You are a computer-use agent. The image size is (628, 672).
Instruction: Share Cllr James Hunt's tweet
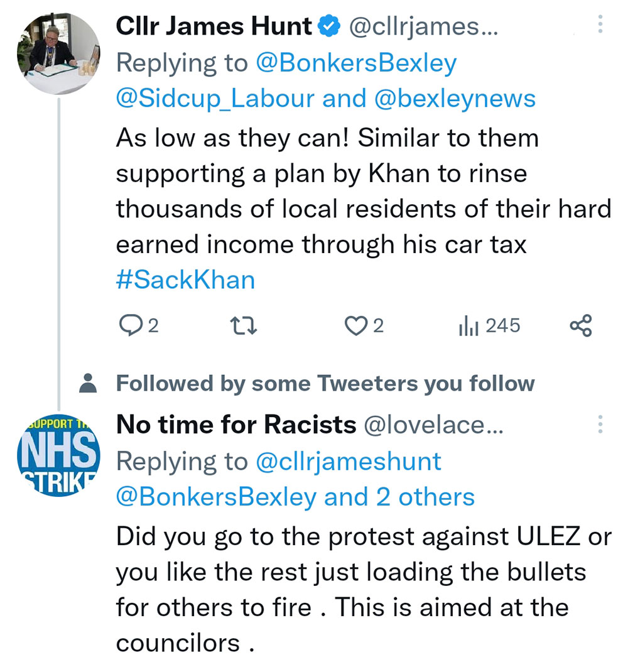pyautogui.click(x=580, y=325)
